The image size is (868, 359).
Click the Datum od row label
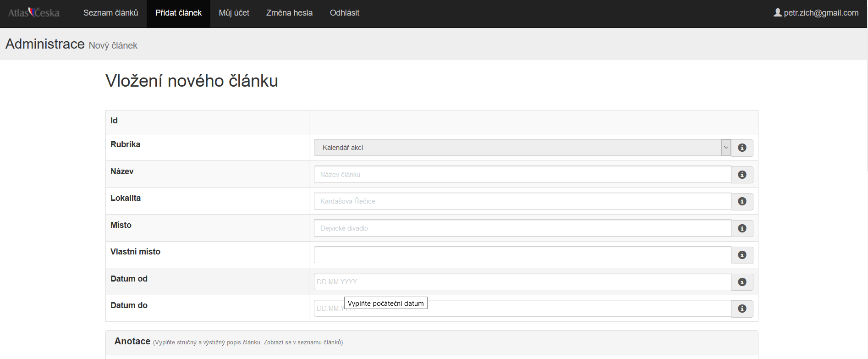click(129, 279)
